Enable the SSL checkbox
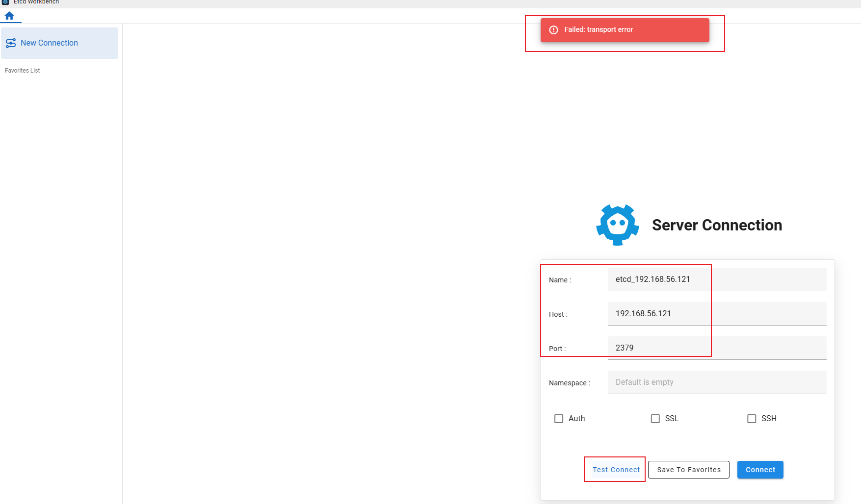The height and width of the screenshot is (504, 861). click(x=655, y=419)
